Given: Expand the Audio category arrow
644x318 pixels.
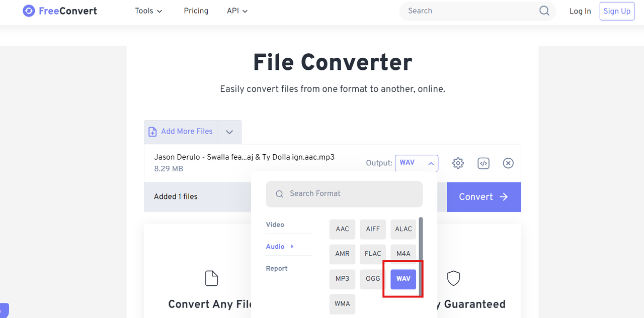Looking at the screenshot, I should tap(292, 247).
